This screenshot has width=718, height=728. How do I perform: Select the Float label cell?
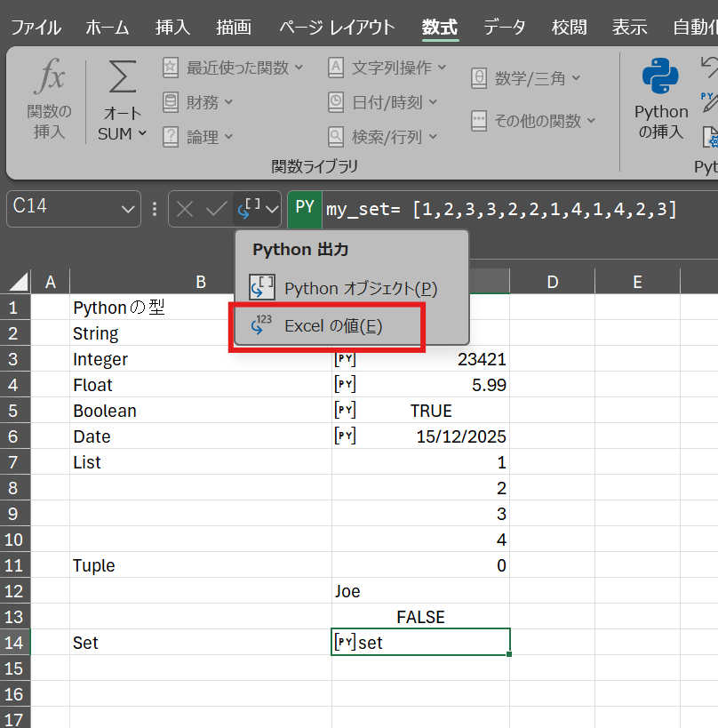[201, 384]
